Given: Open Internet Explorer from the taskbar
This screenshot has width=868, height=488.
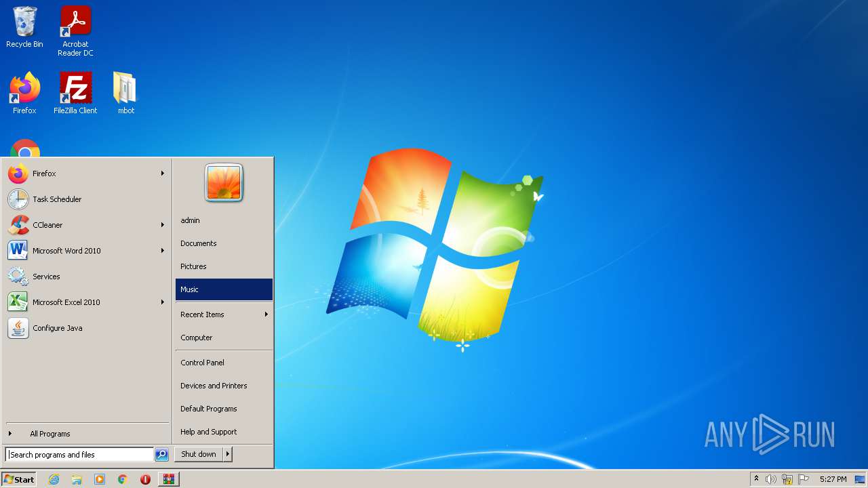Looking at the screenshot, I should [x=54, y=479].
